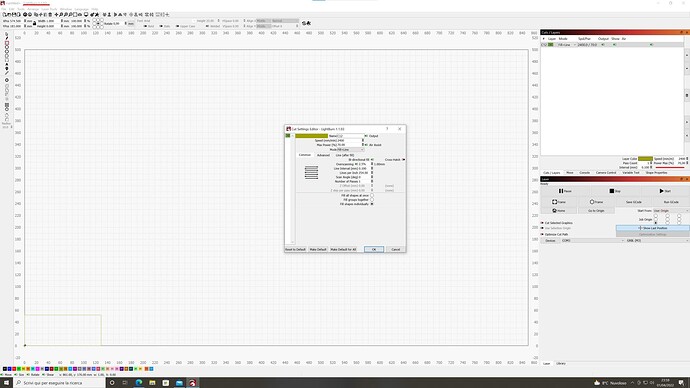Click the circular rubber-band Frame button
This screenshot has height=388, width=690.
click(x=596, y=202)
